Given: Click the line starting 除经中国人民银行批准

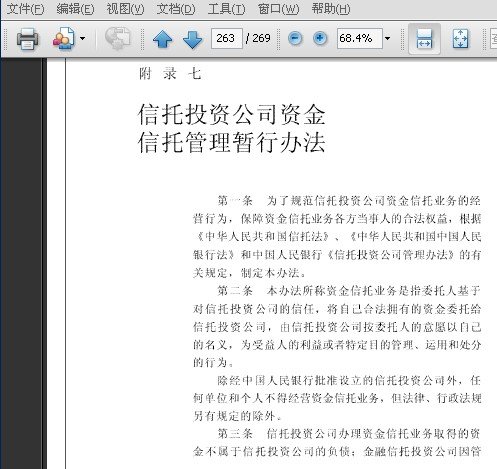Looking at the screenshot, I should [349, 380].
